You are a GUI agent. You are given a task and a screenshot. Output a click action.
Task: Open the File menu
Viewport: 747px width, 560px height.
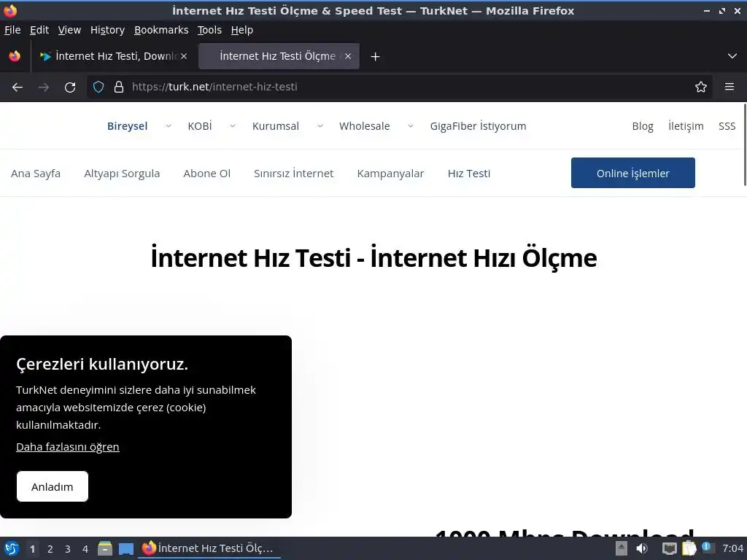coord(12,30)
